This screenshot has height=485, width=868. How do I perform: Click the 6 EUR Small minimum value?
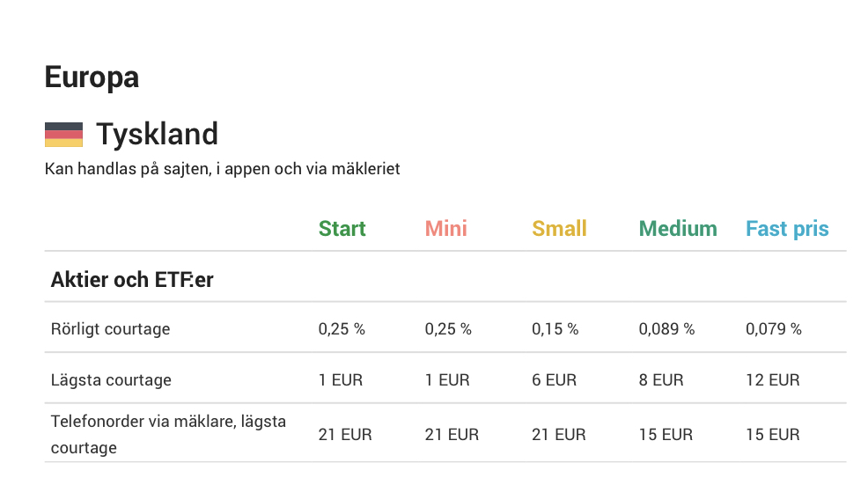(554, 379)
